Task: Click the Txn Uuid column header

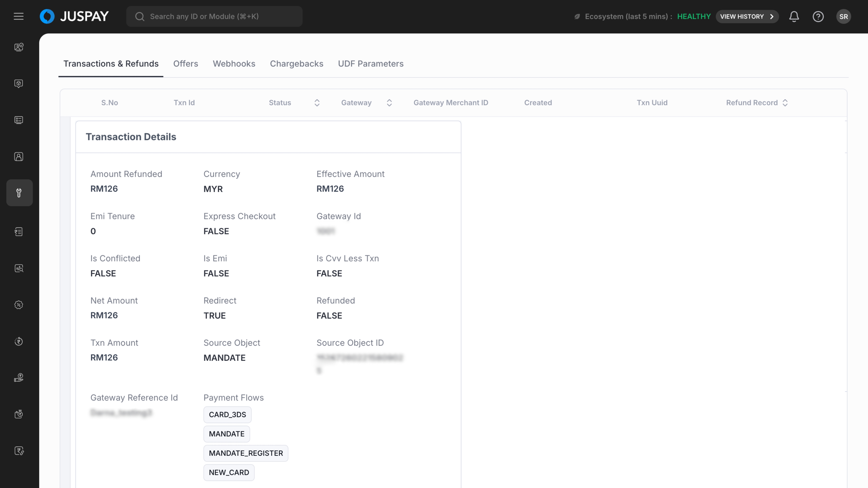Action: click(652, 103)
